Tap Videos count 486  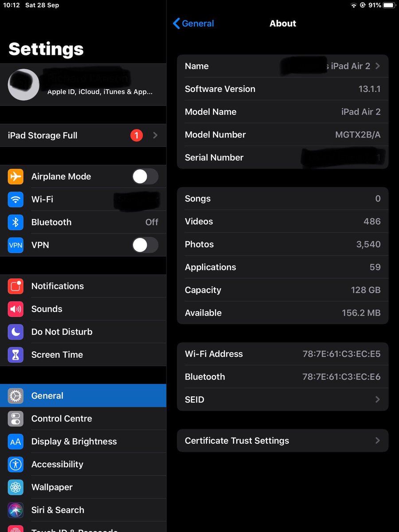point(372,222)
